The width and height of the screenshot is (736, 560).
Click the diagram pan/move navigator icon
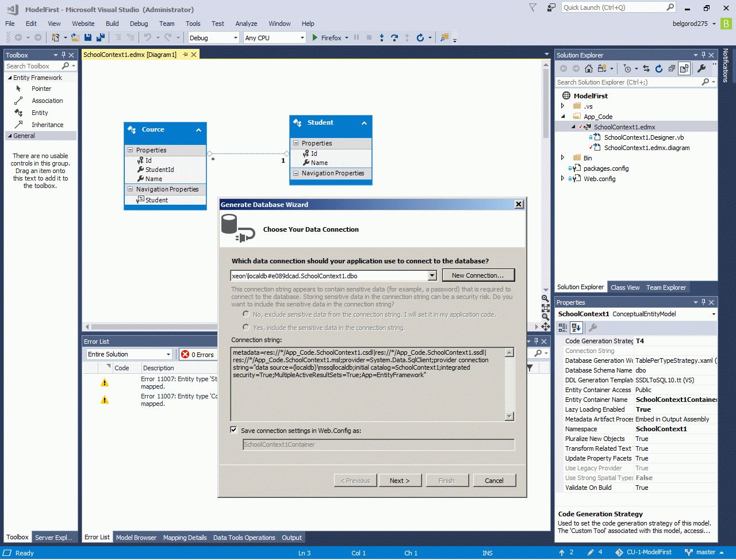tap(545, 327)
